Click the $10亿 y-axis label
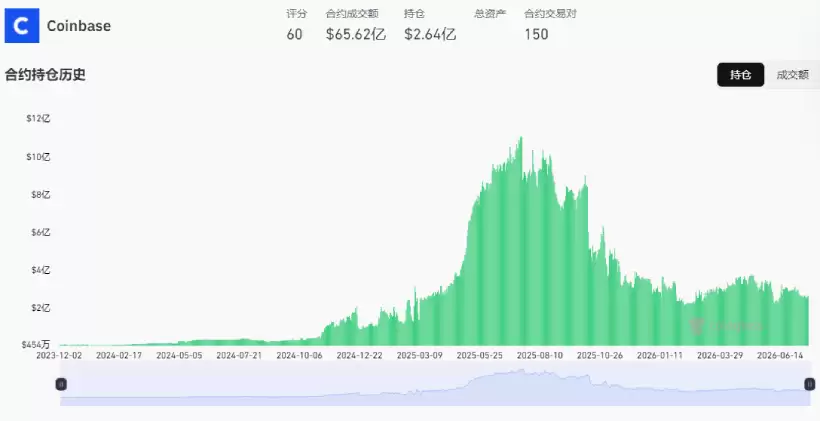Image resolution: width=820 pixels, height=421 pixels. (x=38, y=157)
